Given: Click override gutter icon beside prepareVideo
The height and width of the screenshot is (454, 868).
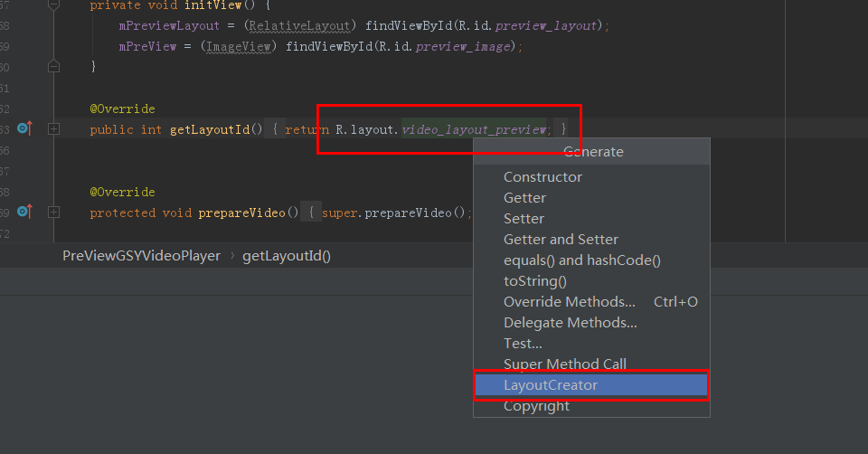Looking at the screenshot, I should click(24, 212).
